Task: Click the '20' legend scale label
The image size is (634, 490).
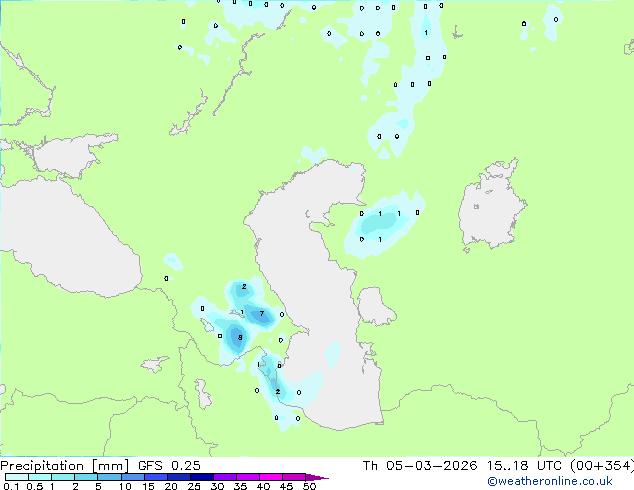Action: (171, 486)
